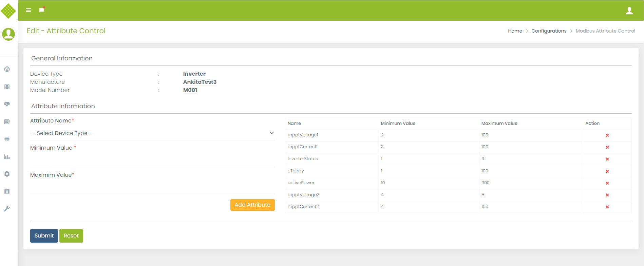Image resolution: width=644 pixels, height=266 pixels.
Task: Go to Home in breadcrumb
Action: pyautogui.click(x=515, y=31)
